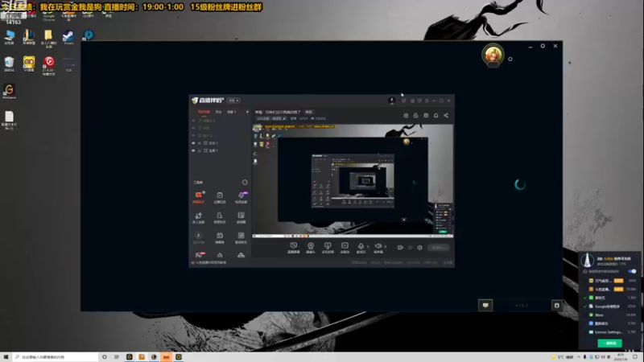The width and height of the screenshot is (644, 362).
Task: Click the orange active tool in the toolbox
Action: tap(198, 197)
